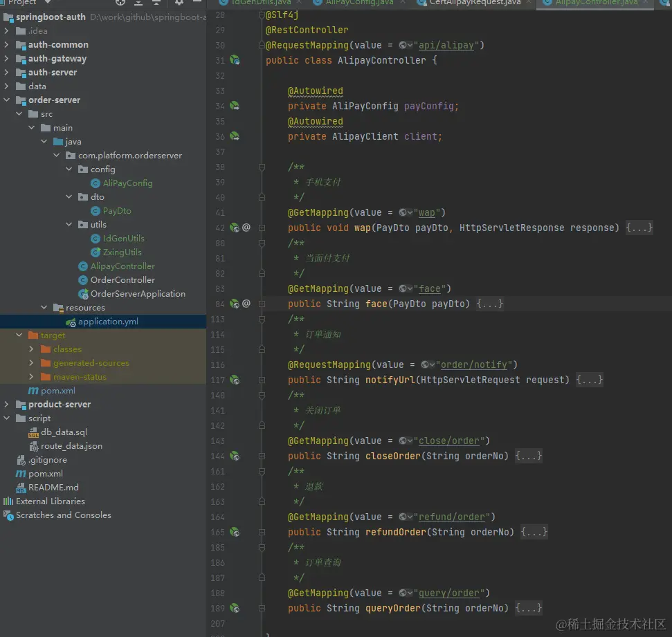The width and height of the screenshot is (672, 637).
Task: Select Scratches and Consoles node
Action: [x=64, y=515]
